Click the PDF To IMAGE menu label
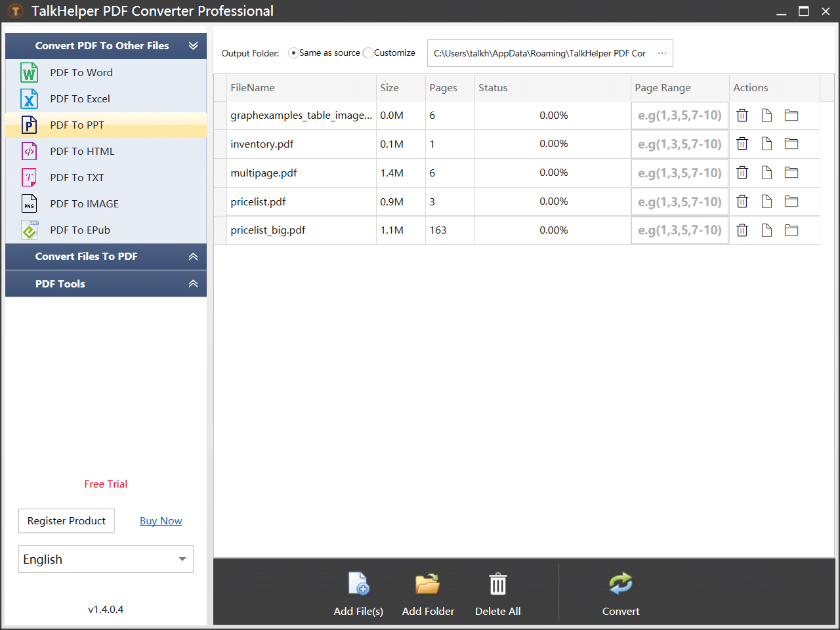 click(x=85, y=203)
